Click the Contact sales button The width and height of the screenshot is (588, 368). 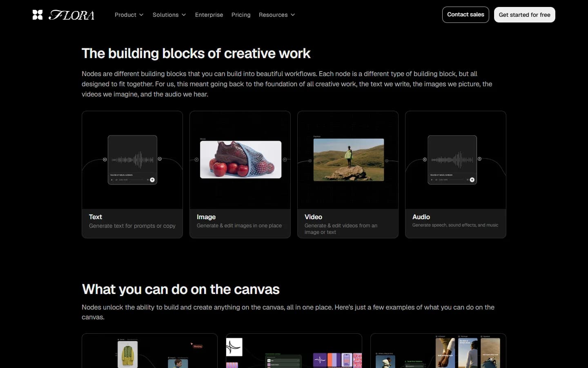[x=465, y=15]
